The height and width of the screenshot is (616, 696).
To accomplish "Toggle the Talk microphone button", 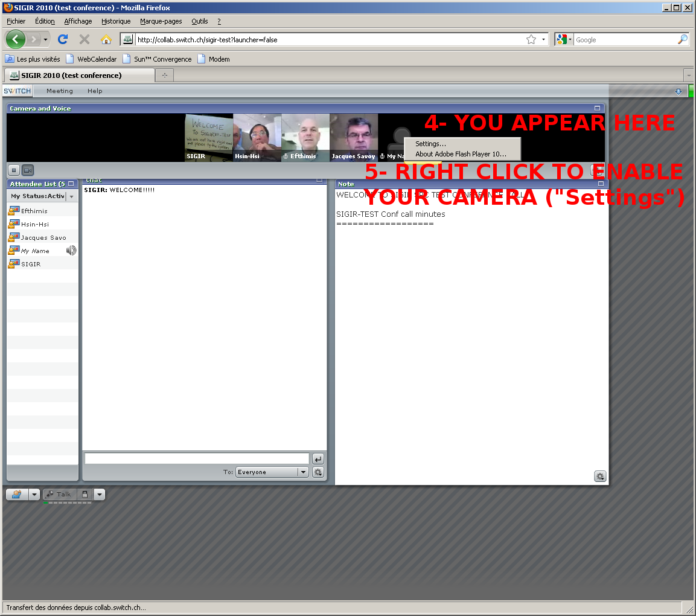I will 59,495.
